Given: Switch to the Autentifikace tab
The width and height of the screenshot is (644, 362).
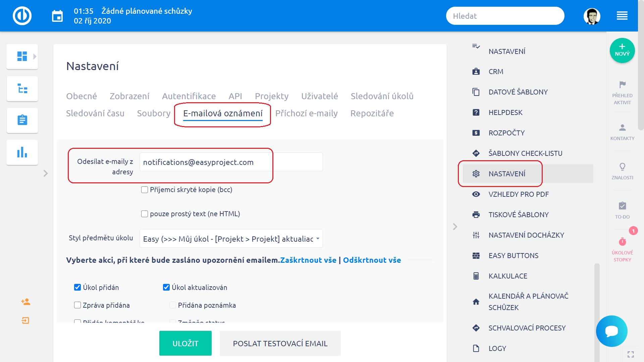Looking at the screenshot, I should 189,96.
